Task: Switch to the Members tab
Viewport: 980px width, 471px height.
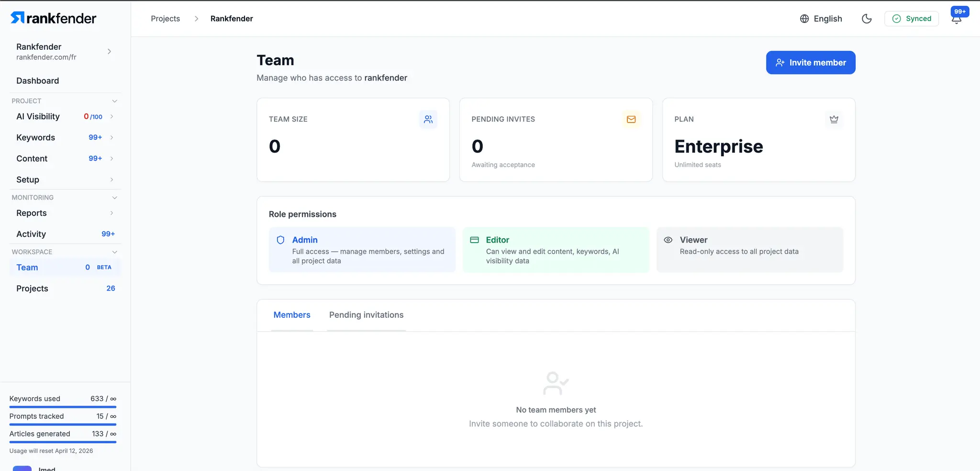Action: [292, 315]
